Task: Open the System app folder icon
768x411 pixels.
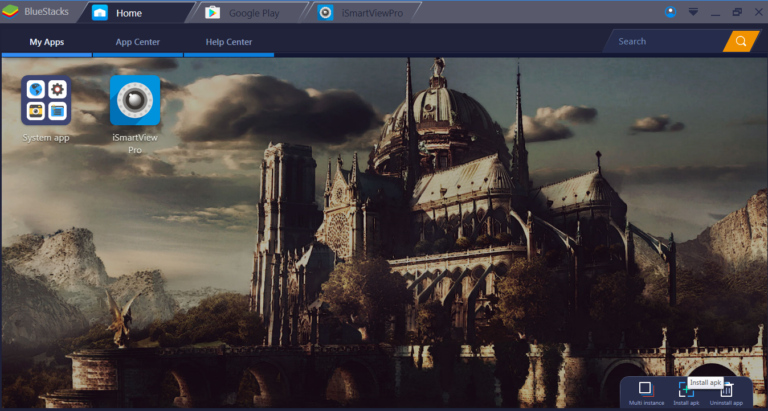Action: point(45,100)
